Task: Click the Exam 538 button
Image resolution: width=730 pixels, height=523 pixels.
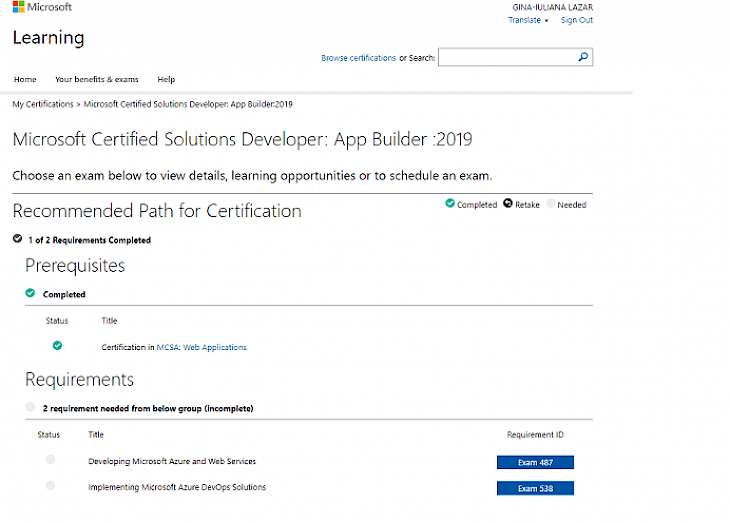Action: (535, 489)
